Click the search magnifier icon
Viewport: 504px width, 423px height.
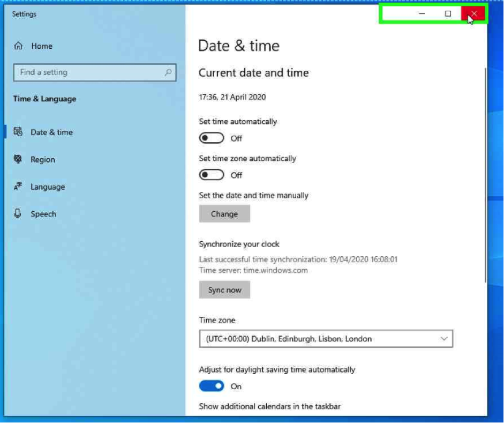coord(168,72)
